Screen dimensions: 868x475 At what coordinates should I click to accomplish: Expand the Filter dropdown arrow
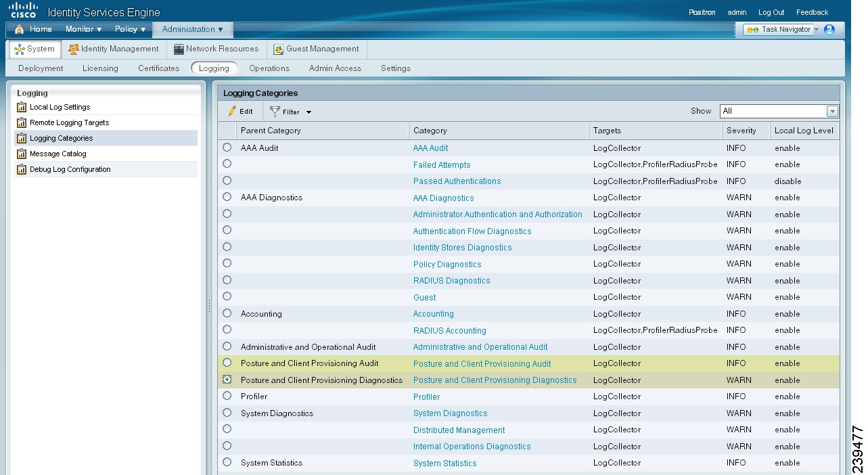[x=309, y=112]
